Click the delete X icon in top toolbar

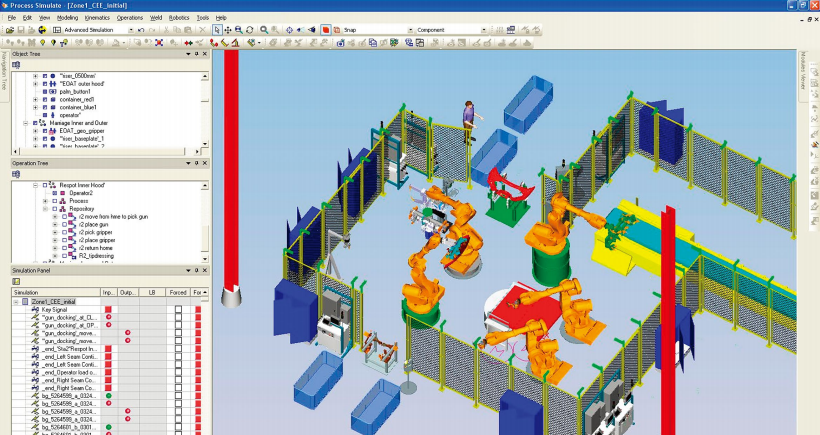click(x=202, y=30)
